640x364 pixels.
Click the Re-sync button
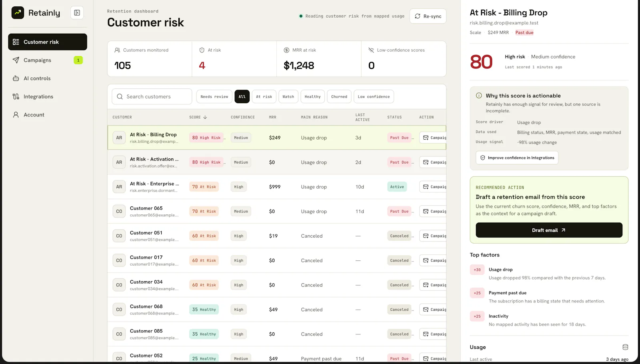coord(428,16)
